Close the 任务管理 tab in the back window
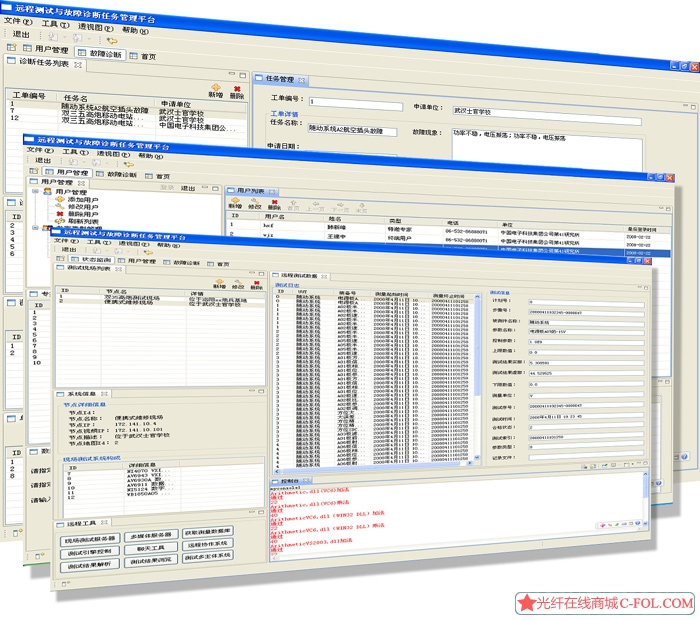This screenshot has width=700, height=620. 302,80
